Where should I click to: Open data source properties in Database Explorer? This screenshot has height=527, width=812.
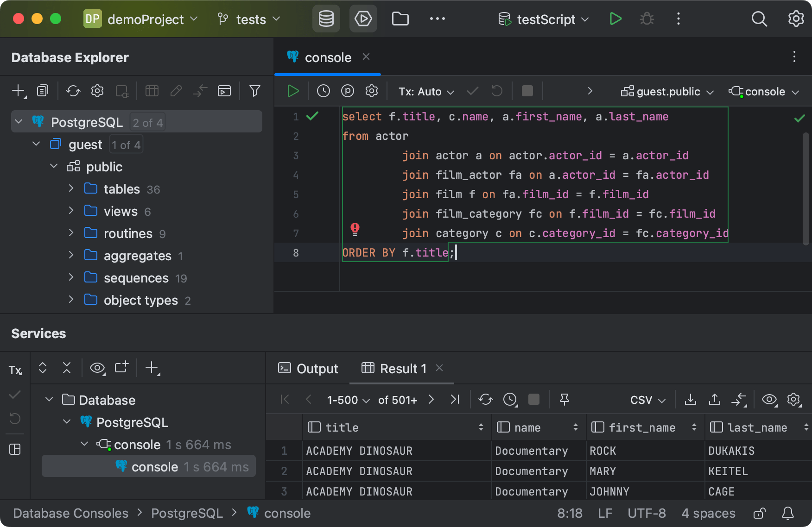[x=97, y=91]
